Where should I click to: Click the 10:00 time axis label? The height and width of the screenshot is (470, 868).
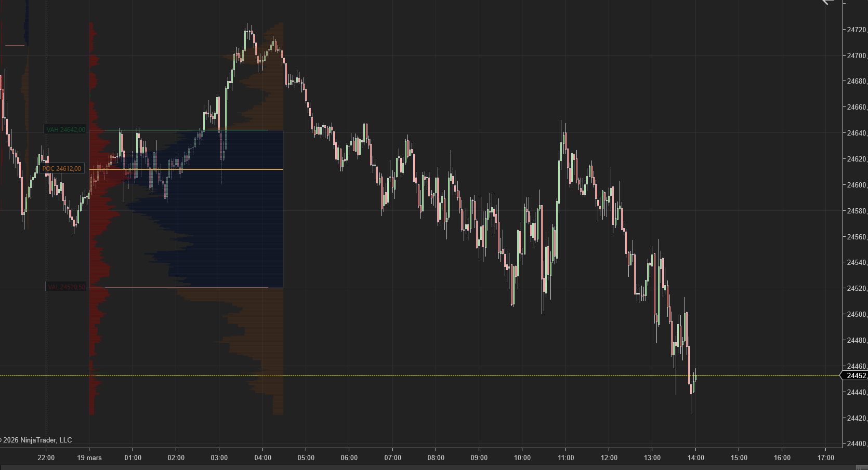coord(522,458)
